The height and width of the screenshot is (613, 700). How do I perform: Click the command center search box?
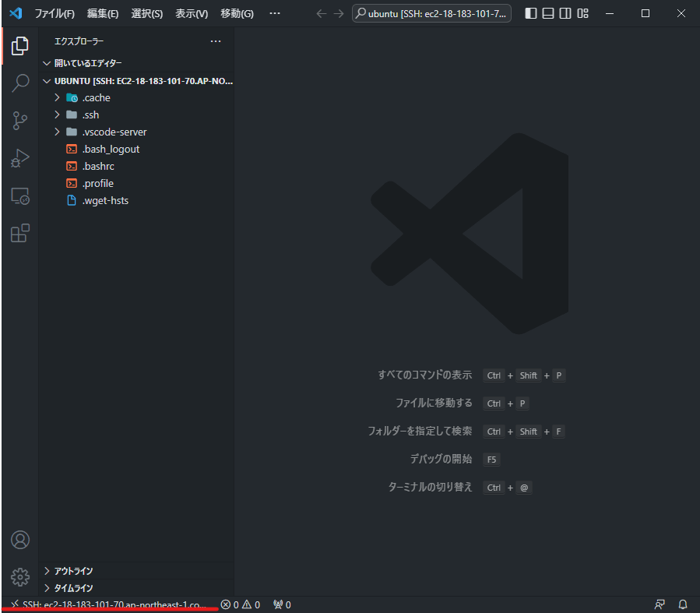tap(431, 13)
